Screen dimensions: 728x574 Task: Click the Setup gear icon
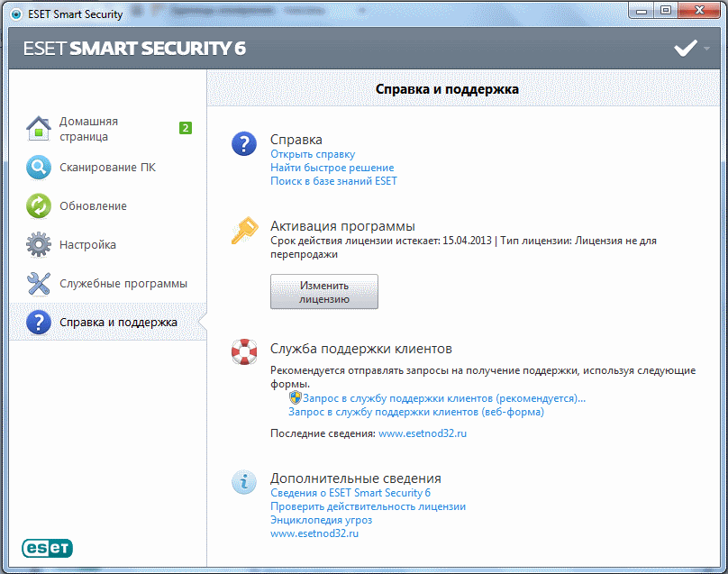39,245
